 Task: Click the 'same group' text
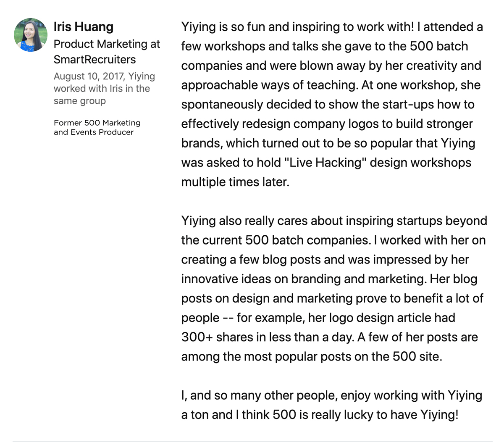click(x=80, y=101)
